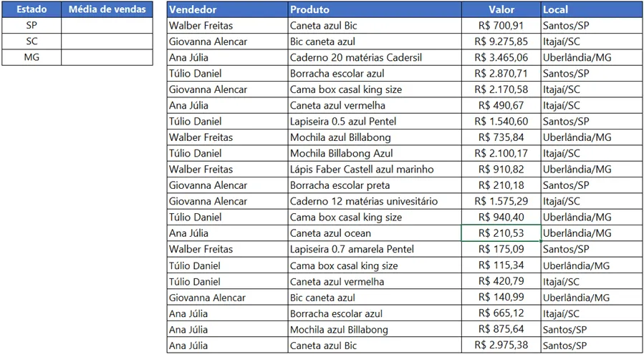Screen dimensions: 644x357
Task: Select the Valor column header cell
Action: coord(501,9)
